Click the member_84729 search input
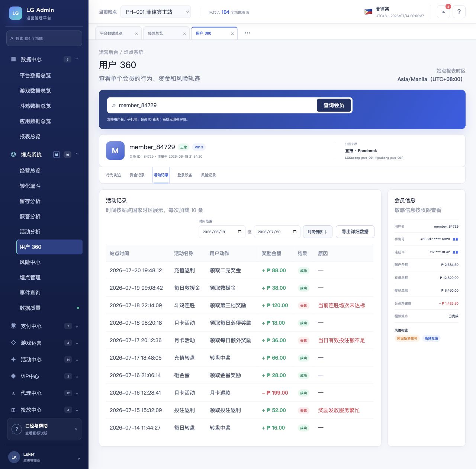The height and width of the screenshot is (469, 476). [x=216, y=105]
